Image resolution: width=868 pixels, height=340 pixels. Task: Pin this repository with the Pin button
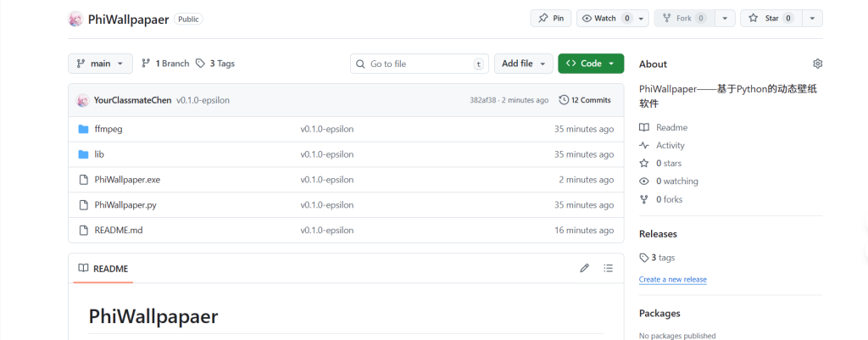coord(551,19)
